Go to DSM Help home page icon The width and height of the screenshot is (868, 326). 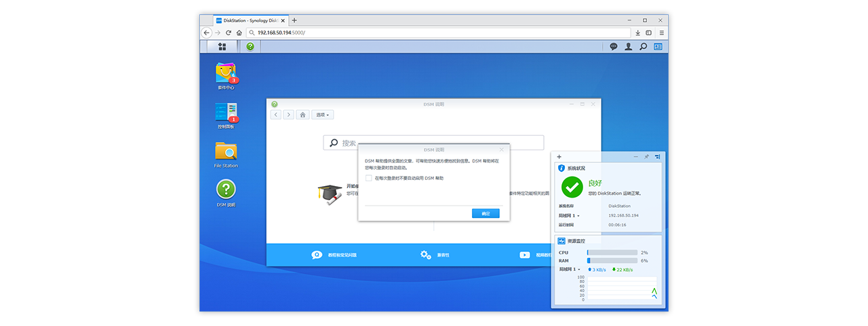pyautogui.click(x=303, y=115)
